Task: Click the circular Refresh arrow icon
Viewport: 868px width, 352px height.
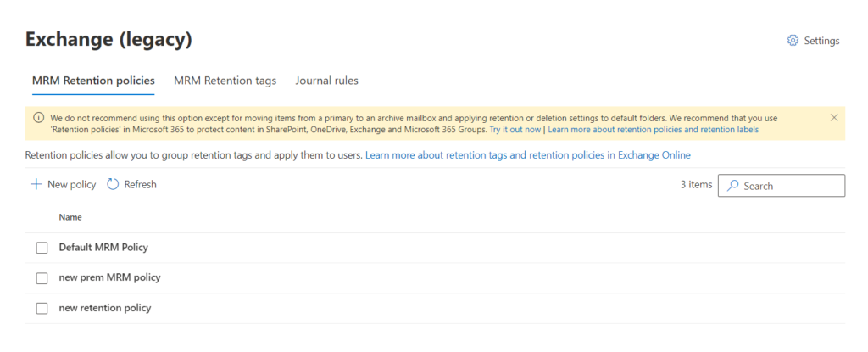Action: pyautogui.click(x=113, y=185)
